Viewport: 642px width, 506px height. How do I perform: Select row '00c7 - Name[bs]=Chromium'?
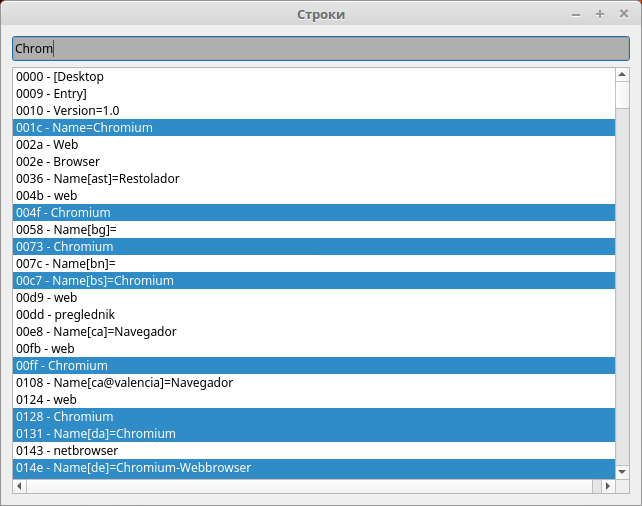click(314, 280)
